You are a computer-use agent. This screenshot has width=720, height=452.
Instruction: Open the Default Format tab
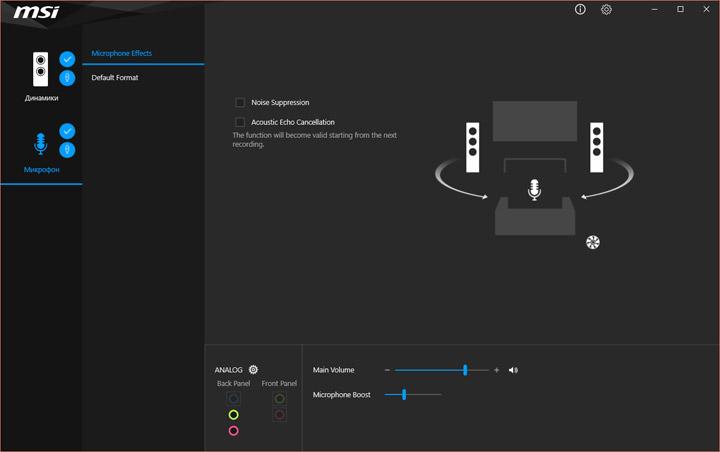tap(115, 77)
